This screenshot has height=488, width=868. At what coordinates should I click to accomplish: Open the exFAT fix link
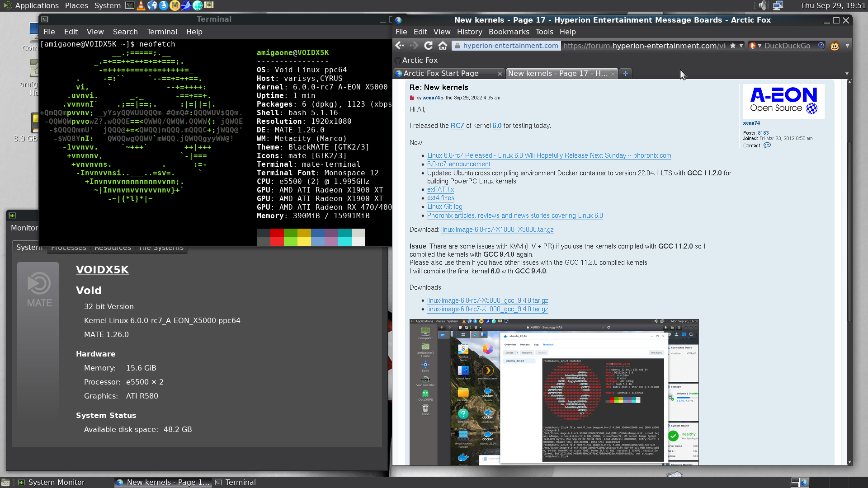[440, 189]
